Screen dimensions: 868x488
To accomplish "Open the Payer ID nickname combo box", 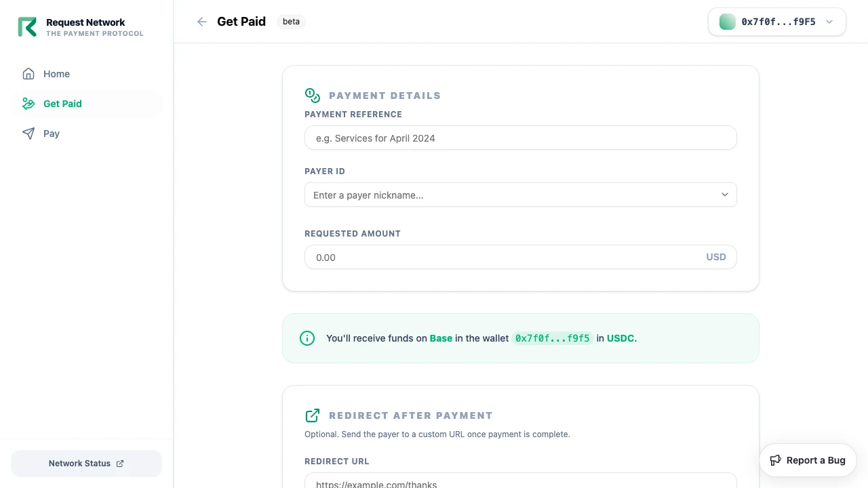I will pyautogui.click(x=521, y=195).
